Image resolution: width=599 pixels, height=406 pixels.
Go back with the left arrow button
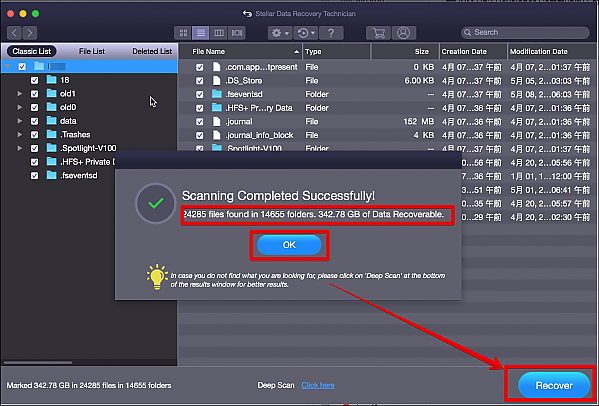coord(14,33)
